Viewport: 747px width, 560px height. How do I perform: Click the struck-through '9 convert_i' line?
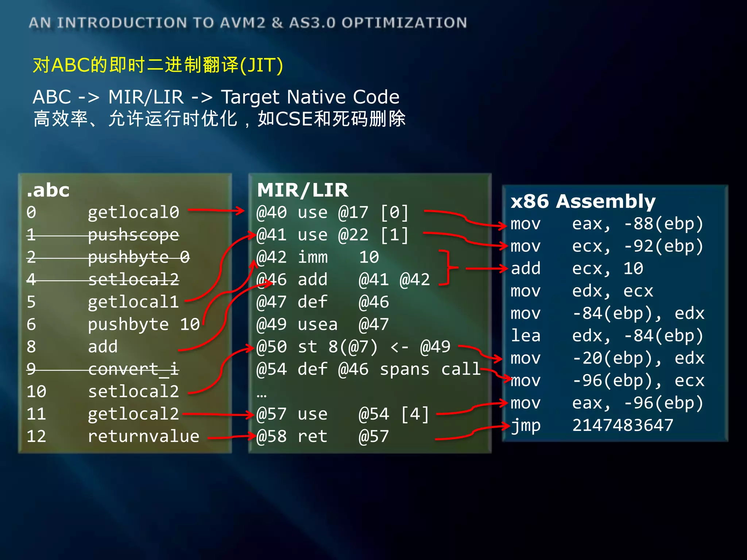pos(103,369)
